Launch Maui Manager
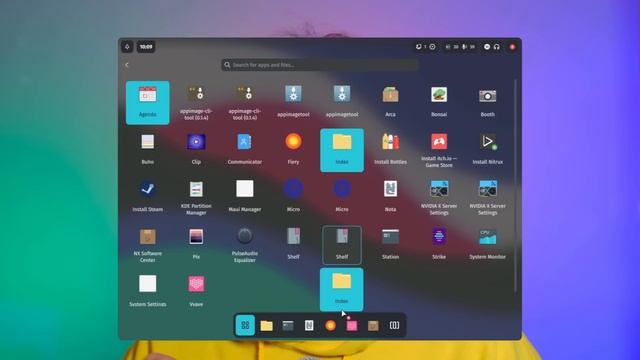The height and width of the screenshot is (360, 640). click(x=244, y=197)
